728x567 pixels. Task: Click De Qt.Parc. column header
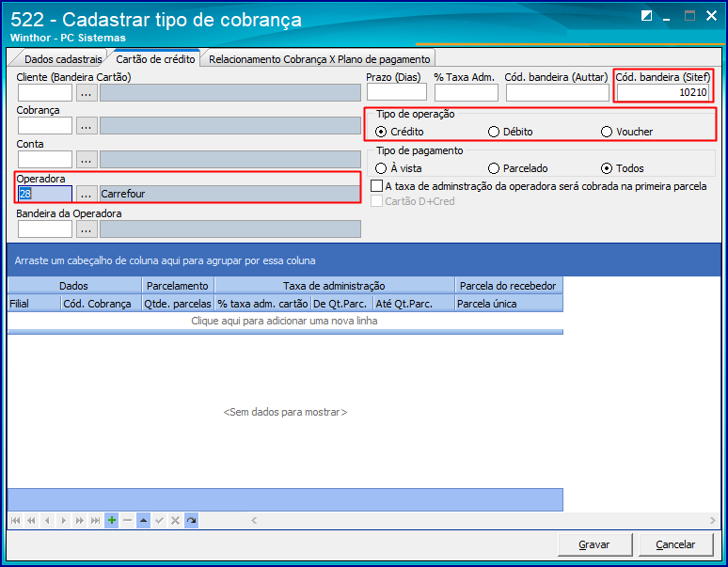coord(342,304)
